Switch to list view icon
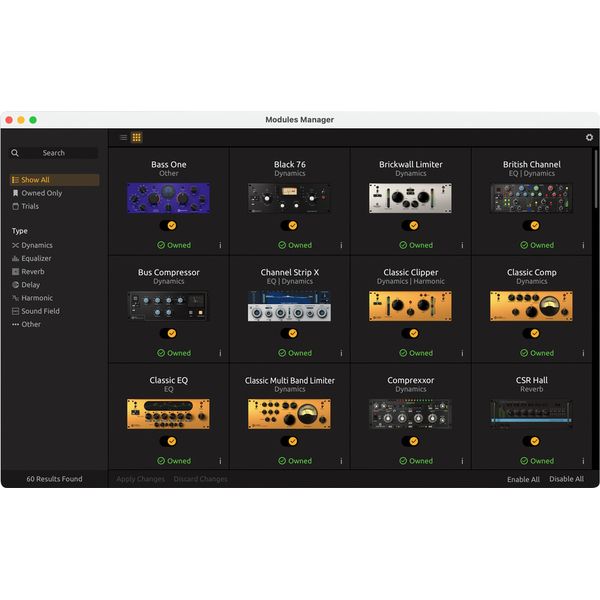The height and width of the screenshot is (600, 600). coord(123,137)
